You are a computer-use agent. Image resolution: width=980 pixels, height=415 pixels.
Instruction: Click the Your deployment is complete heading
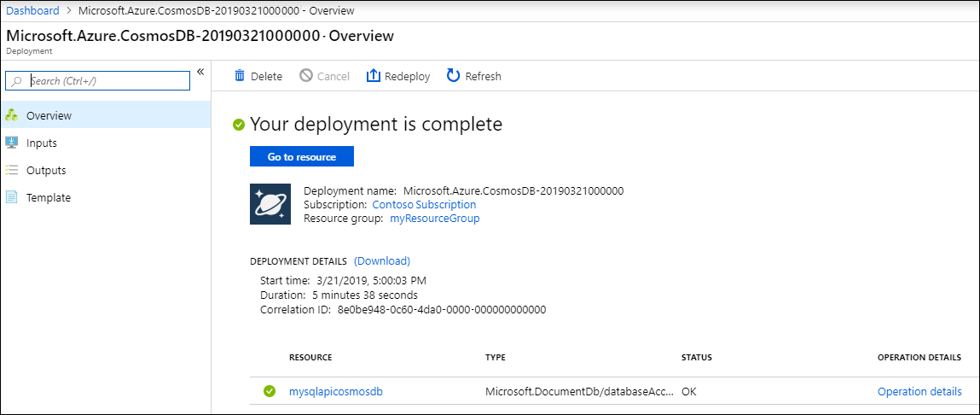376,124
